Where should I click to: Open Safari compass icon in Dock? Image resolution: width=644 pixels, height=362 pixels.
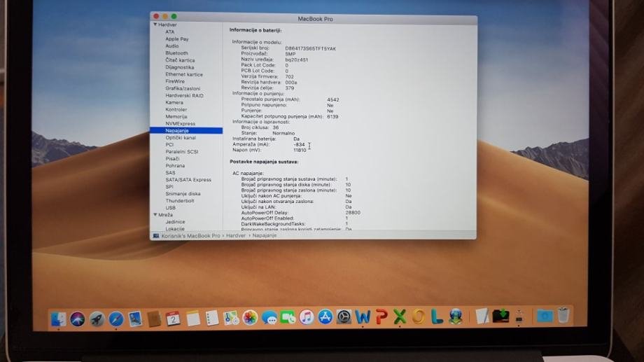(115, 319)
